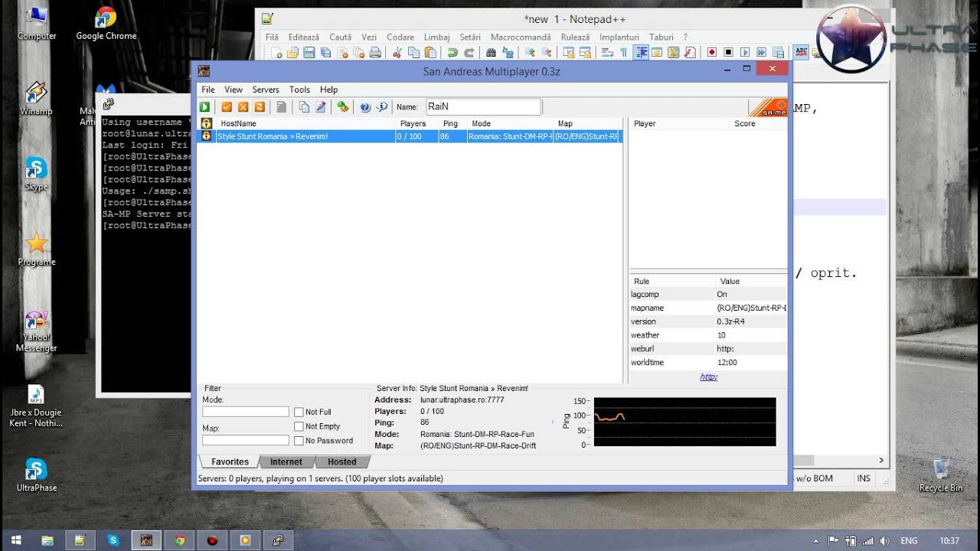The height and width of the screenshot is (551, 980).
Task: Click Refresh Server orange icon in SA-MP toolbar
Action: [x=260, y=107]
